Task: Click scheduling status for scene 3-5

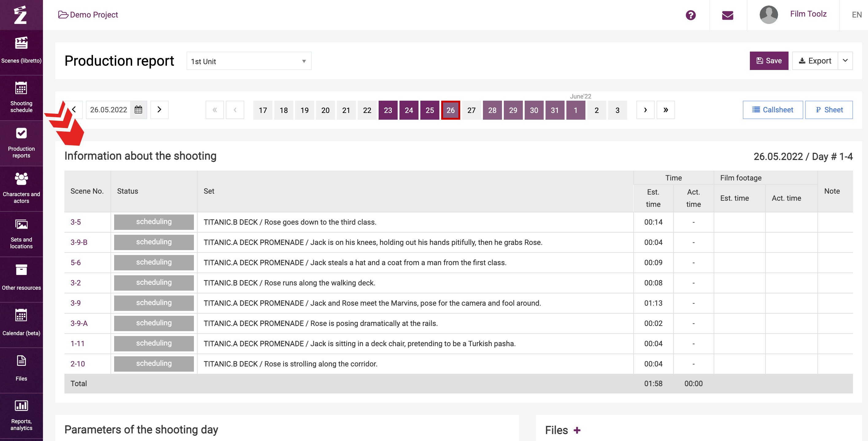Action: 154,222
